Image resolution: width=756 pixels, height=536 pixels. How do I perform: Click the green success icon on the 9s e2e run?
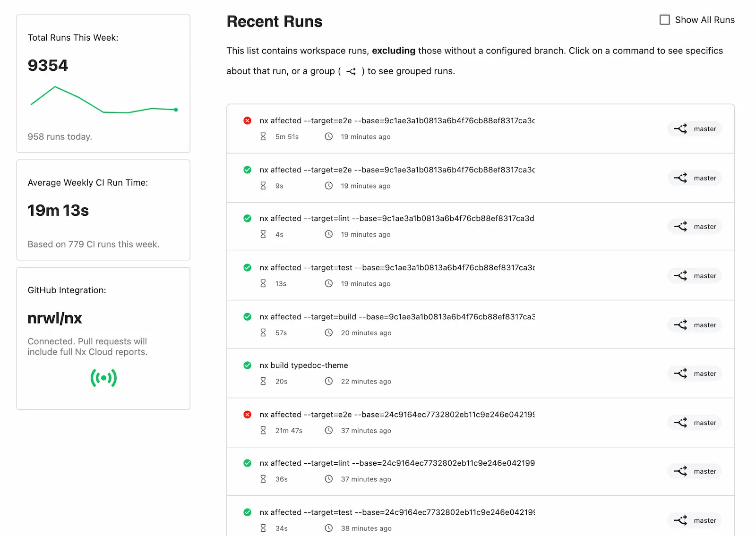pos(247,170)
